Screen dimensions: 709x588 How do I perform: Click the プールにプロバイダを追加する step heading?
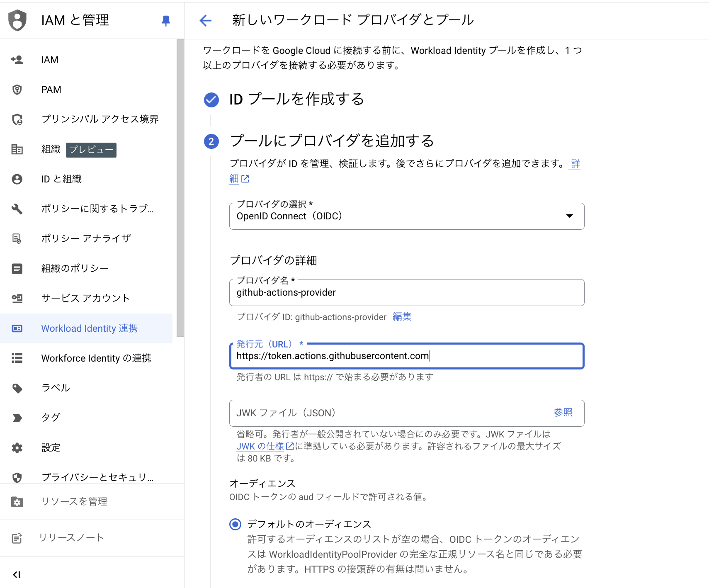coord(332,141)
